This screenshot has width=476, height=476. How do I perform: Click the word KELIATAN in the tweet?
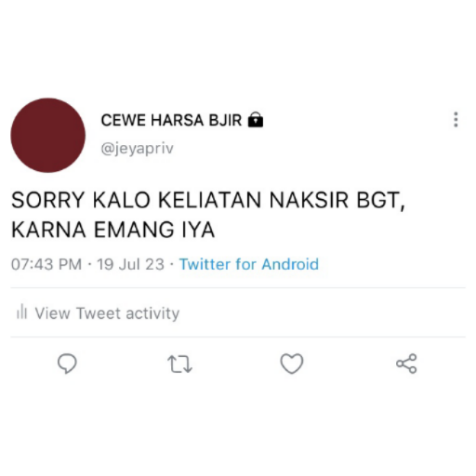(210, 200)
